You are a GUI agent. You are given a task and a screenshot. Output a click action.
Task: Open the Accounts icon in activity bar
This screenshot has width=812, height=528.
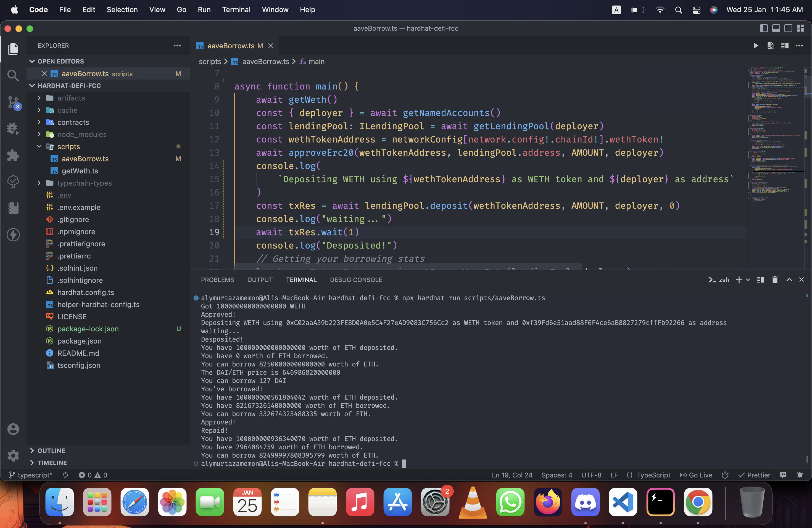point(13,429)
